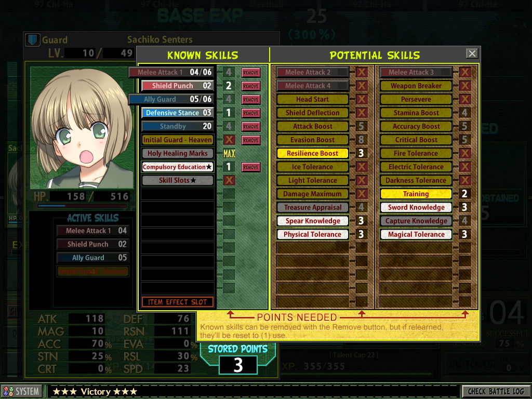The height and width of the screenshot is (399, 532).
Task: Select Treasure Appraisal potential skill
Action: (312, 207)
